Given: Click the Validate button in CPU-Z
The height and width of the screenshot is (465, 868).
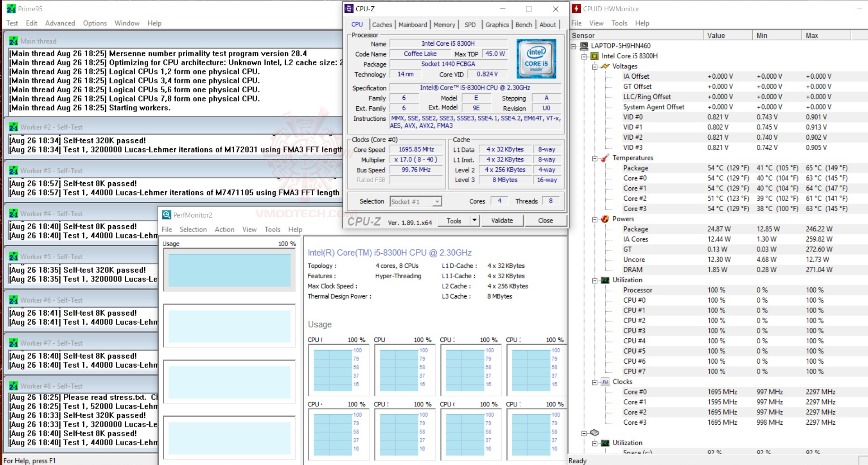Looking at the screenshot, I should [x=502, y=220].
